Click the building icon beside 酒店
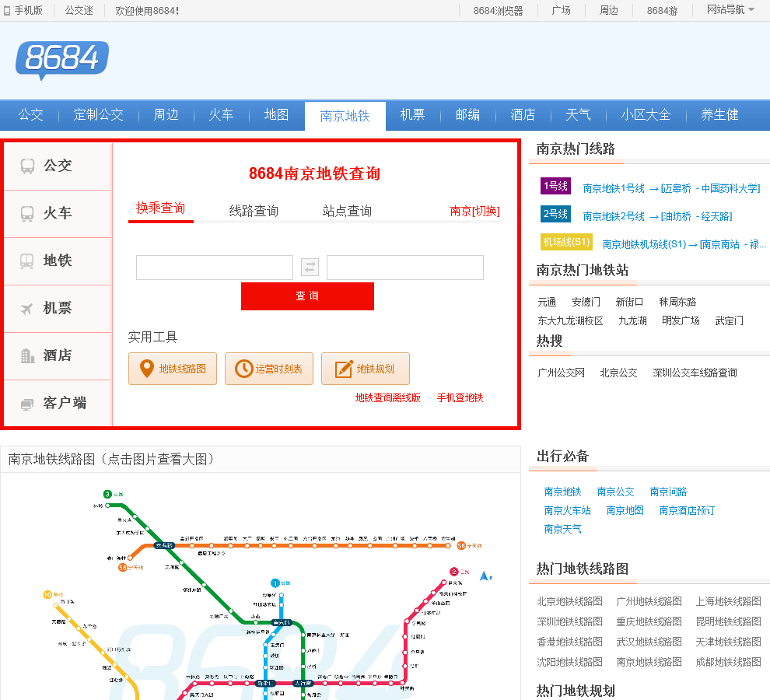The height and width of the screenshot is (700, 770). [27, 355]
